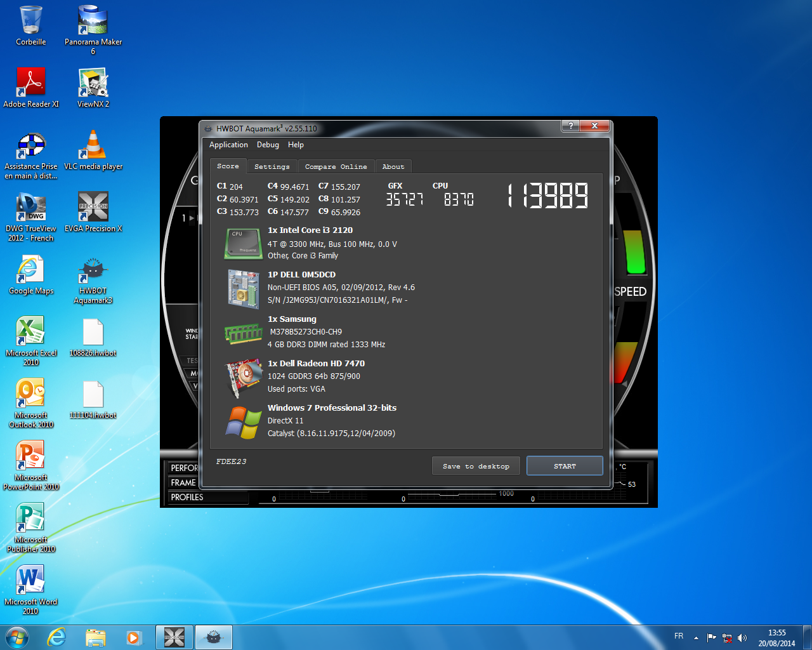
Task: Launch Adobe Reader XI shortcut
Action: 30,88
